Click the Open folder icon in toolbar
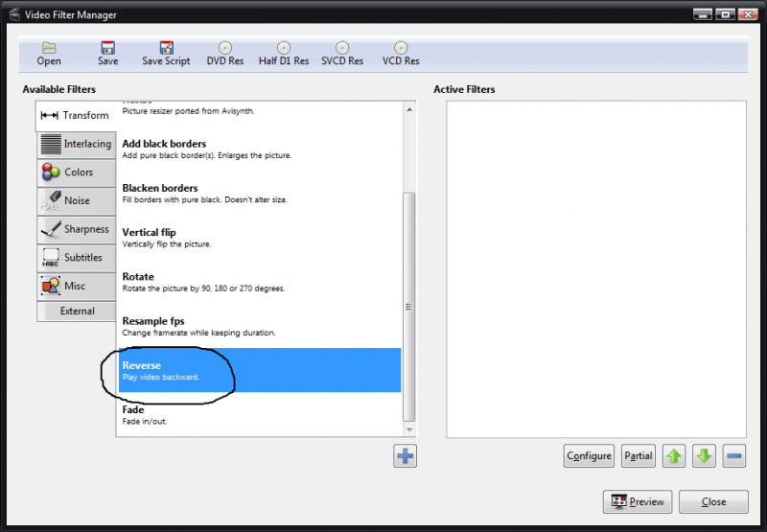The image size is (767, 532). [49, 48]
